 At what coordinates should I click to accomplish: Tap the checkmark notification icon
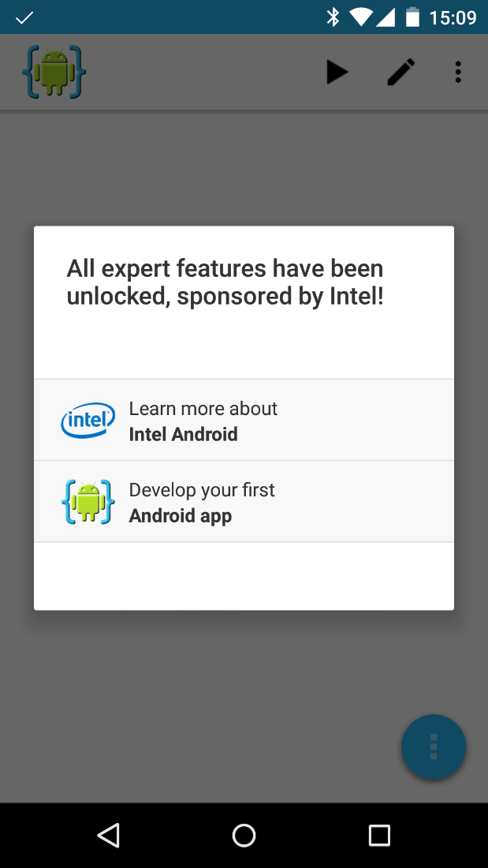point(24,17)
